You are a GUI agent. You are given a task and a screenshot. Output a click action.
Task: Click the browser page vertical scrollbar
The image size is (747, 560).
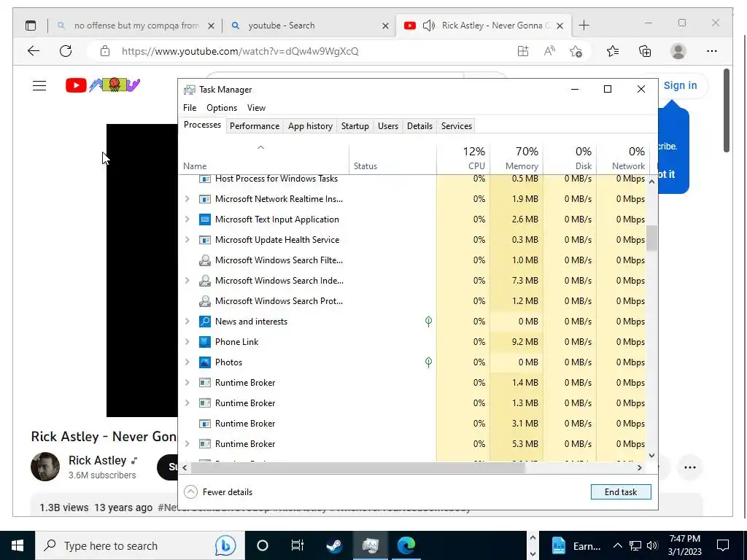(x=727, y=111)
